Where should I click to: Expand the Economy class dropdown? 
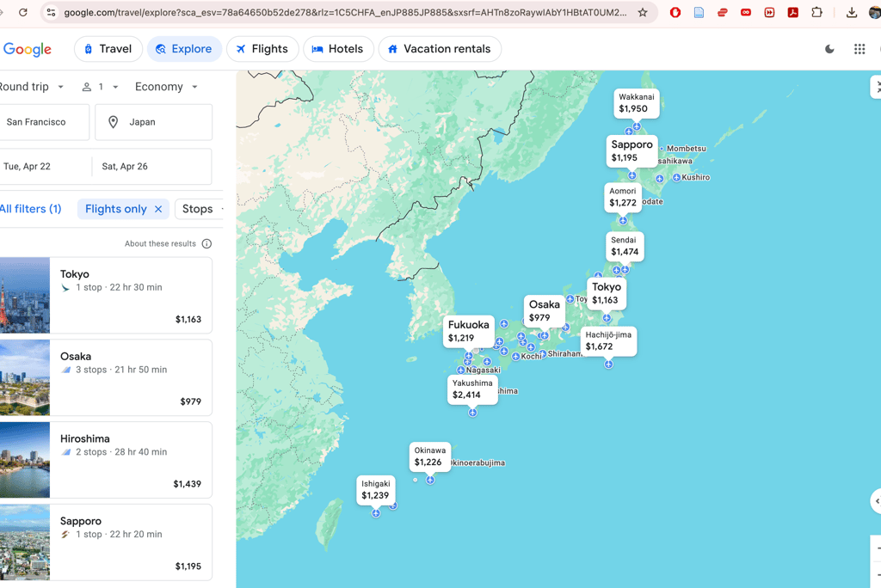click(x=166, y=87)
